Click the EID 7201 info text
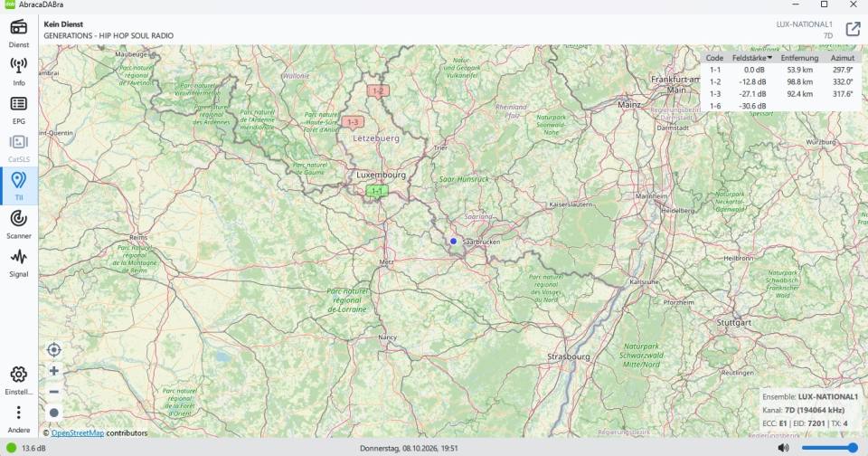 coord(809,423)
